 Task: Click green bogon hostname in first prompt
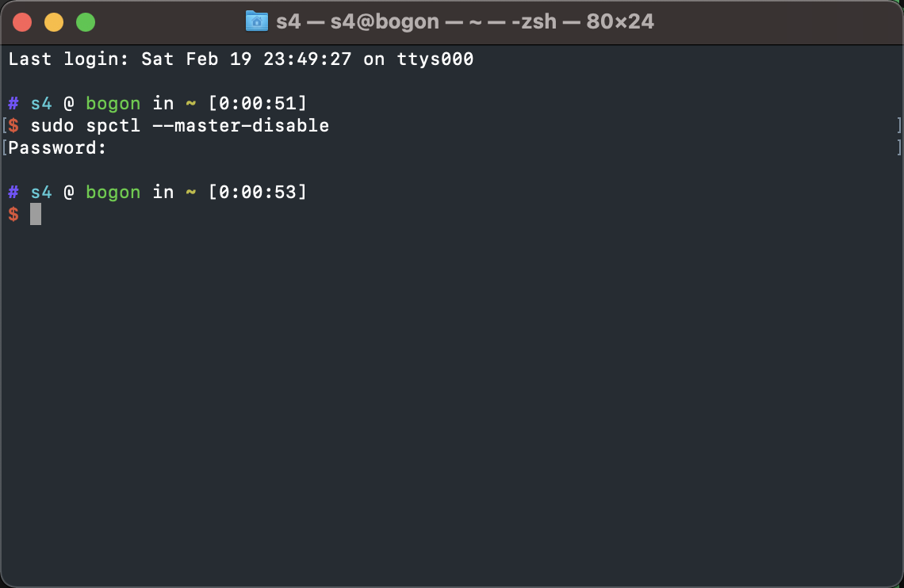(113, 104)
